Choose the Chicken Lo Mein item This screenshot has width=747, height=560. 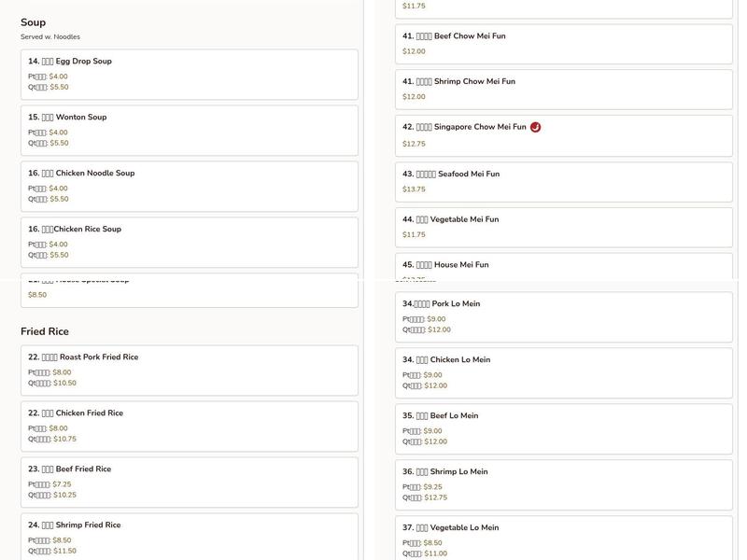pyautogui.click(x=563, y=372)
